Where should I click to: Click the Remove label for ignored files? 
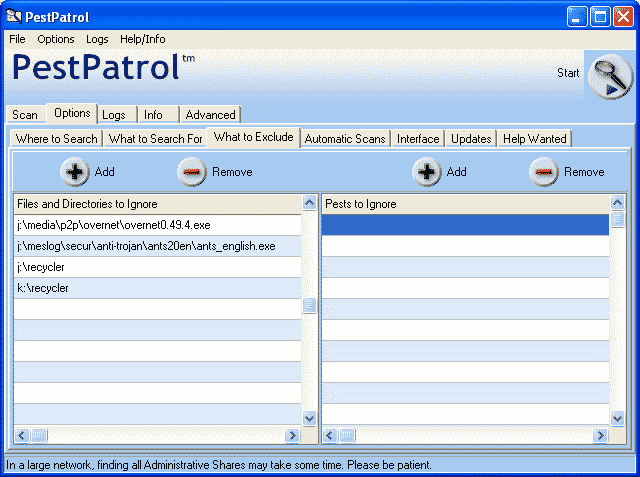[232, 172]
